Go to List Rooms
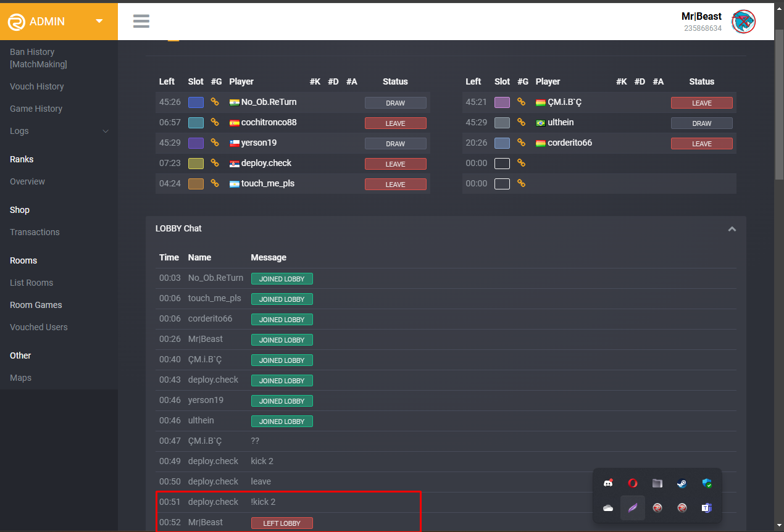The width and height of the screenshot is (784, 532). [x=31, y=283]
